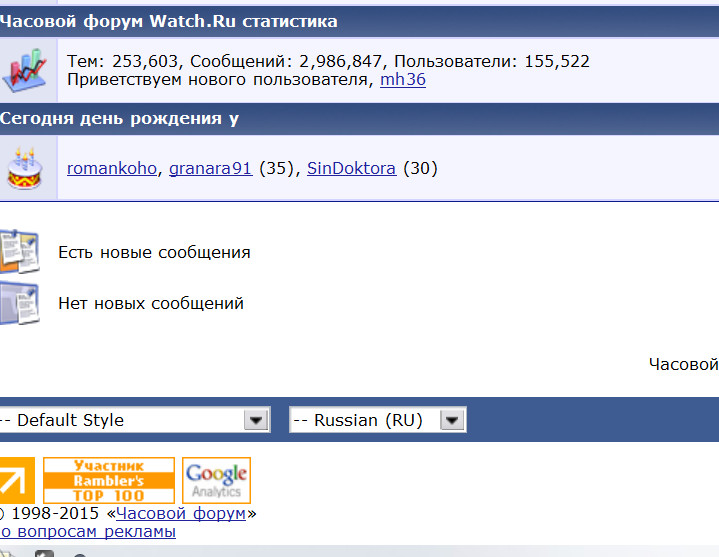
Task: Expand the Russian (RU) language selector
Action: [x=366, y=420]
